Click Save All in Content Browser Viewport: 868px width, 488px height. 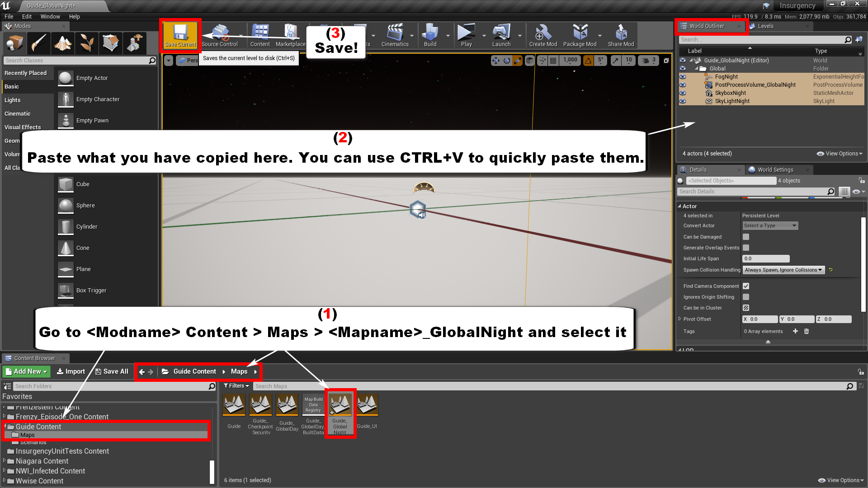pos(112,371)
